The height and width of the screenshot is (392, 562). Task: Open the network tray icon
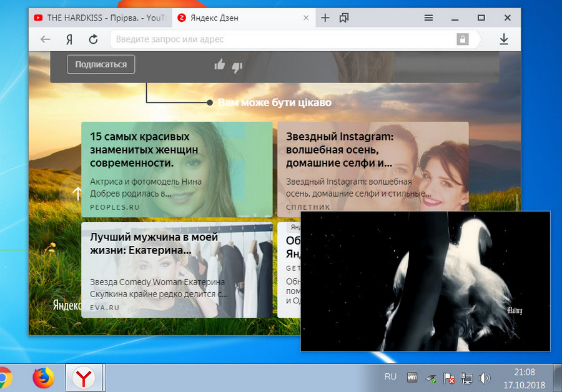pyautogui.click(x=466, y=378)
